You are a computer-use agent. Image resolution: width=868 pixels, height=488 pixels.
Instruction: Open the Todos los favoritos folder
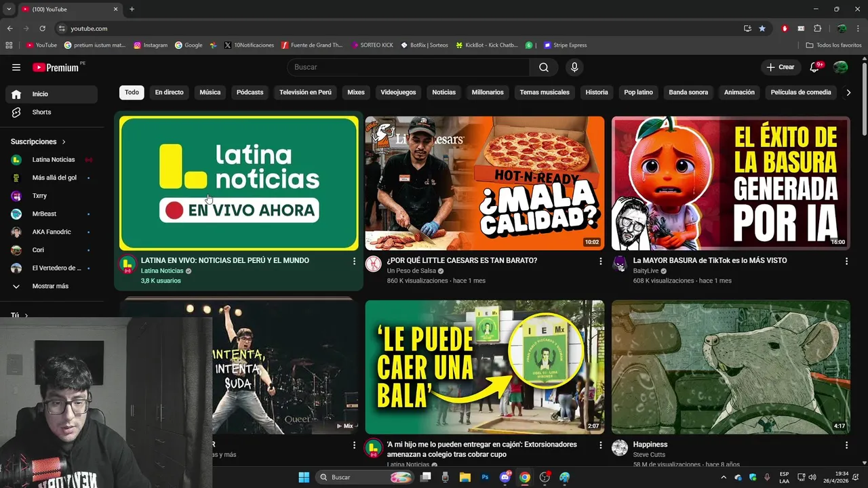coord(833,45)
